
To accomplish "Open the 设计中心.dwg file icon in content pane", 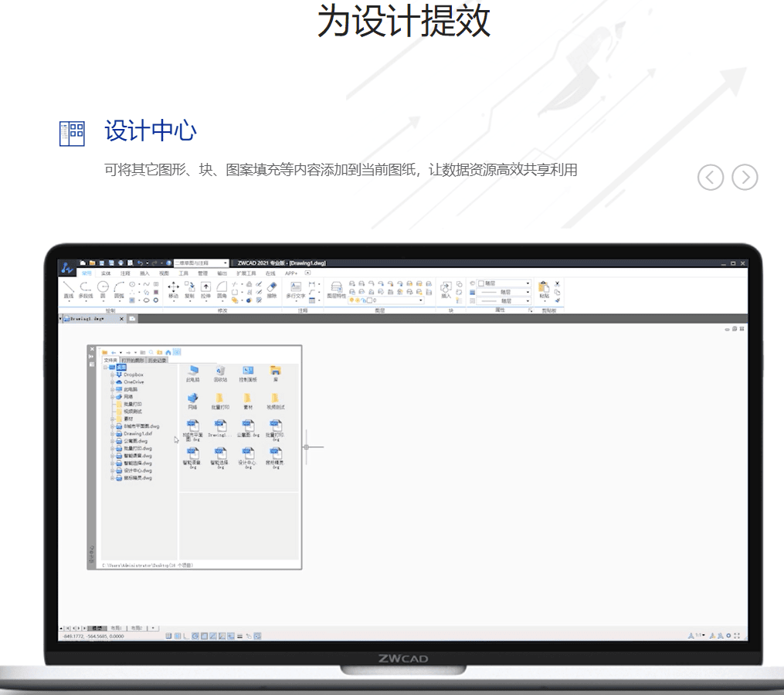I will pos(247,456).
